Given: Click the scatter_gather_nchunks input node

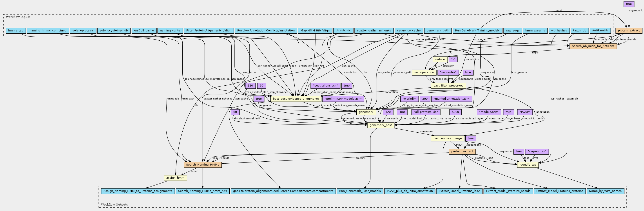Looking at the screenshot, I should point(374,31).
